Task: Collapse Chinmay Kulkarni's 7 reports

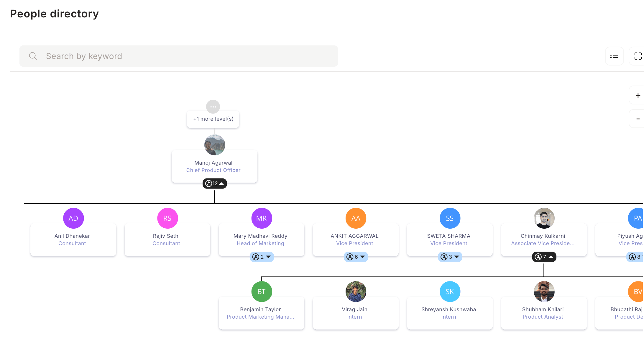Action: 544,257
